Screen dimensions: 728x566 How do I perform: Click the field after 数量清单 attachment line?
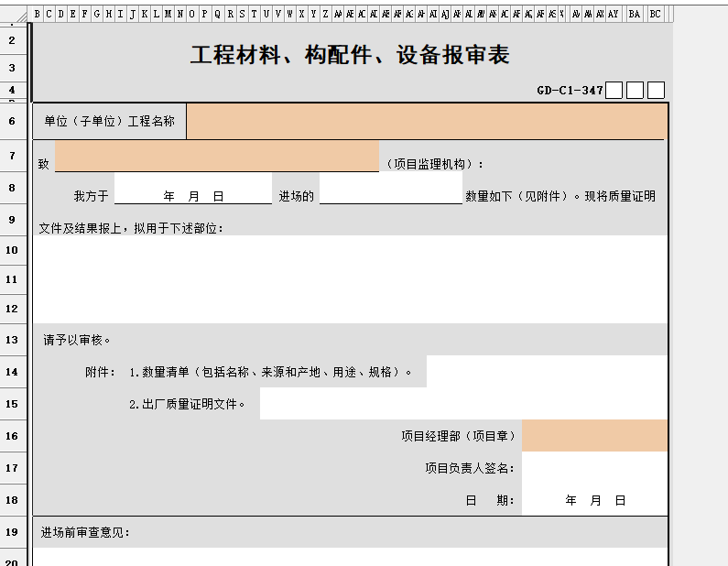(547, 372)
